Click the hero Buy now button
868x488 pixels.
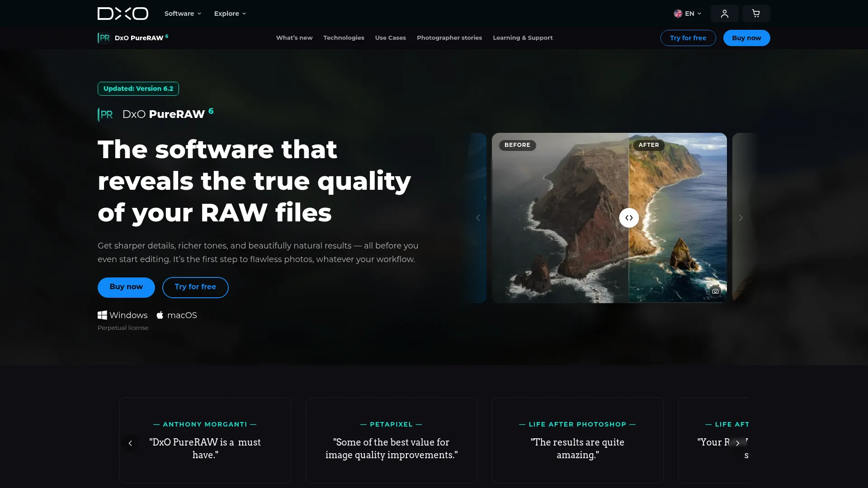[126, 287]
